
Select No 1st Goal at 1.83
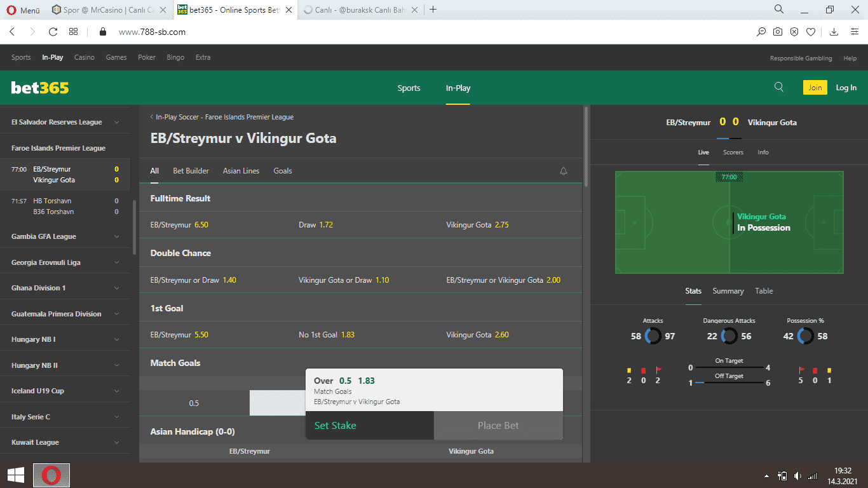[360, 335]
